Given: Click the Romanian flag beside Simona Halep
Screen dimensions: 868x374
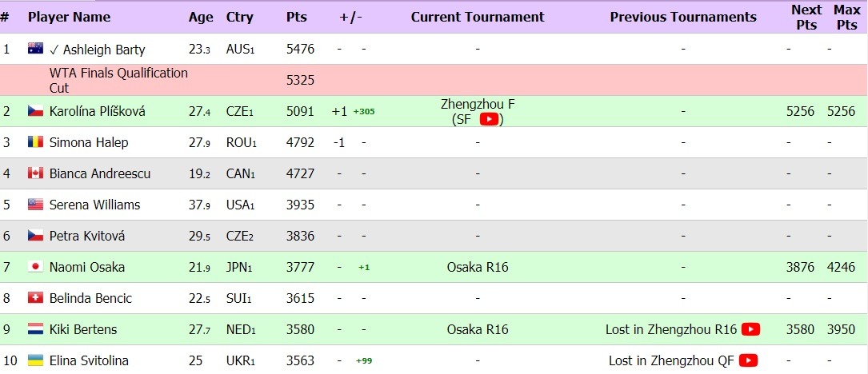Looking at the screenshot, I should tap(35, 142).
